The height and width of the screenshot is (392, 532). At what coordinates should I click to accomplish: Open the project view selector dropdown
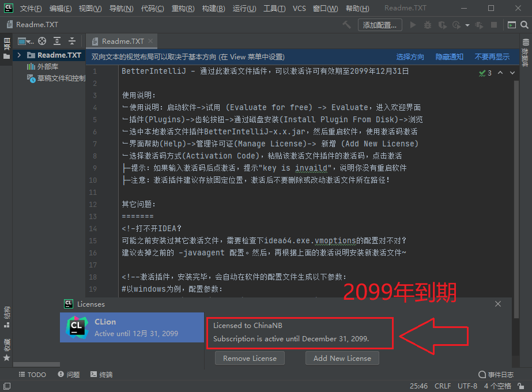coord(25,42)
